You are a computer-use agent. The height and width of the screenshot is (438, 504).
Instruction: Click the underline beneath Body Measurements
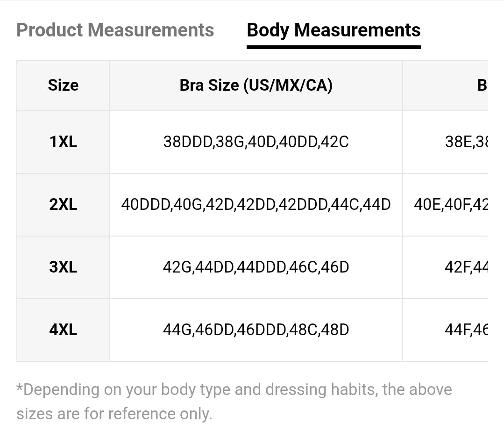pos(334,47)
